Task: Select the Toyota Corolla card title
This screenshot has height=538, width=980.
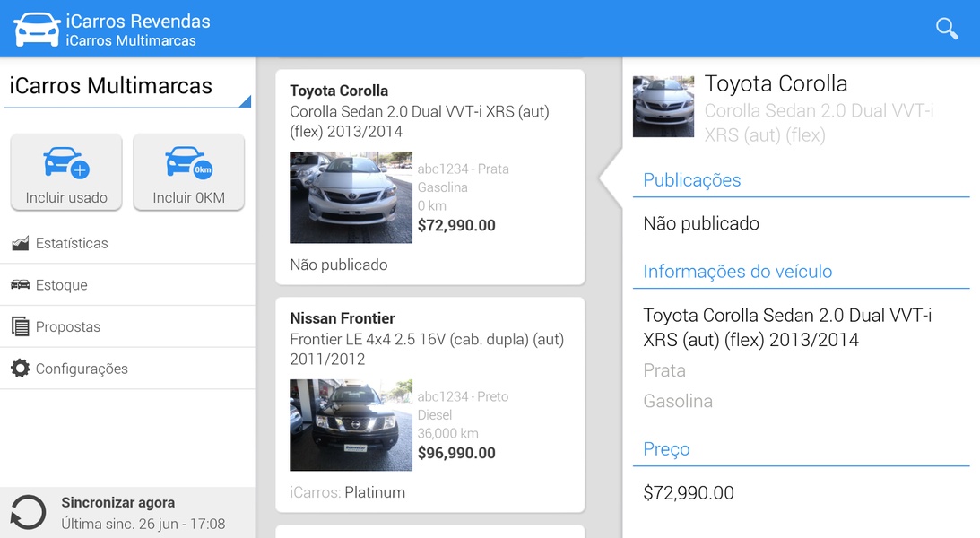Action: pyautogui.click(x=339, y=91)
